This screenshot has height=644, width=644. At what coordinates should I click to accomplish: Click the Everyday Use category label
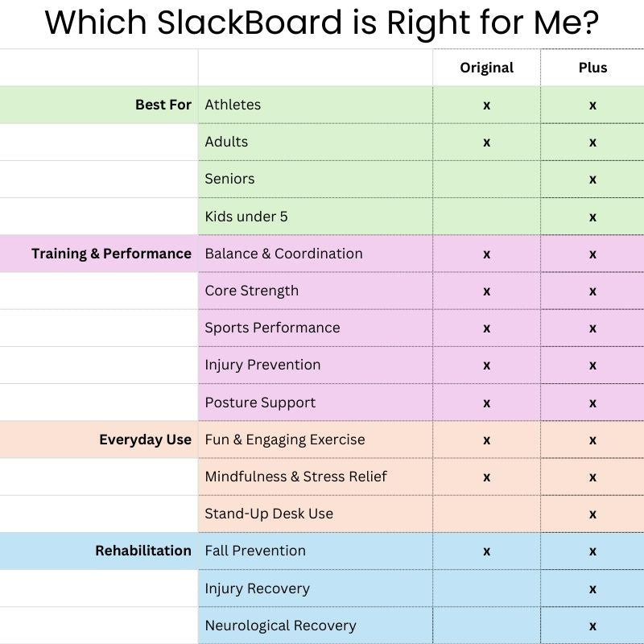[145, 440]
